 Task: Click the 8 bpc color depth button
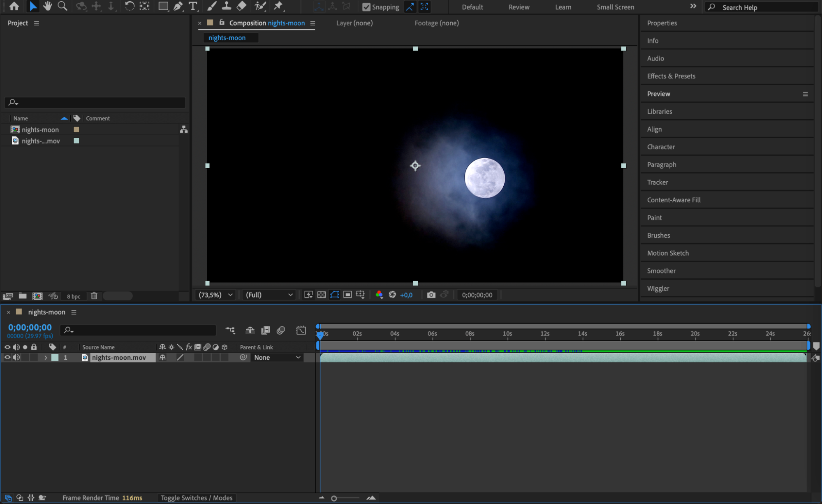click(74, 296)
